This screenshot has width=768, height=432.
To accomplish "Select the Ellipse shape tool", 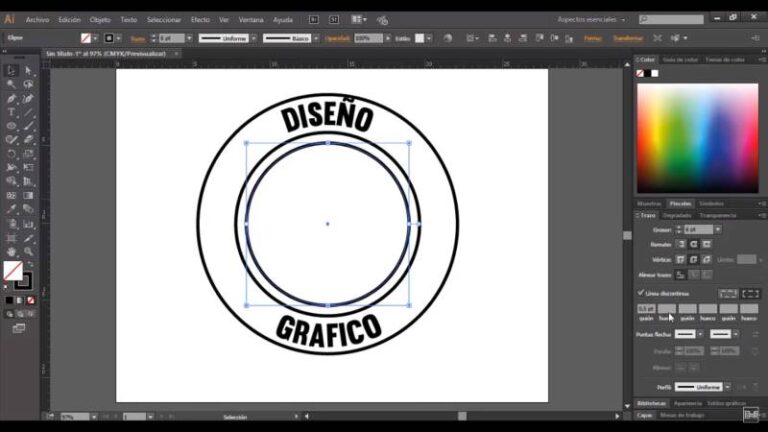I will point(11,126).
